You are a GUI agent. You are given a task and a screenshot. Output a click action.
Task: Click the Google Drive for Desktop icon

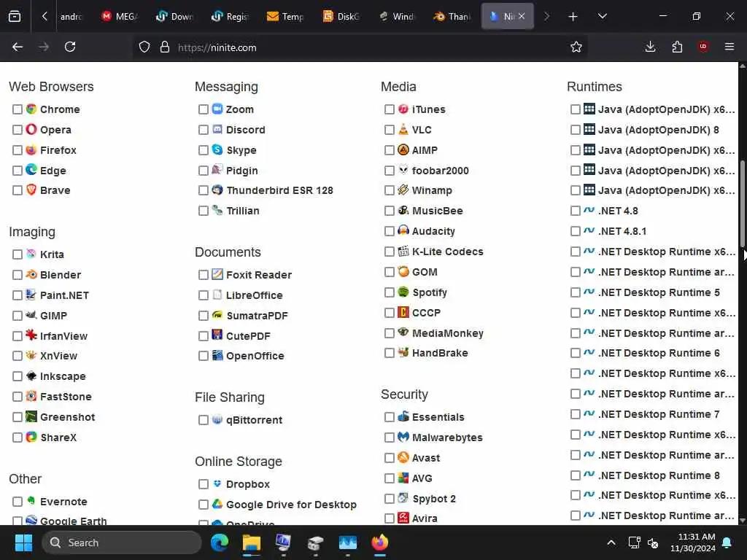[x=217, y=504]
